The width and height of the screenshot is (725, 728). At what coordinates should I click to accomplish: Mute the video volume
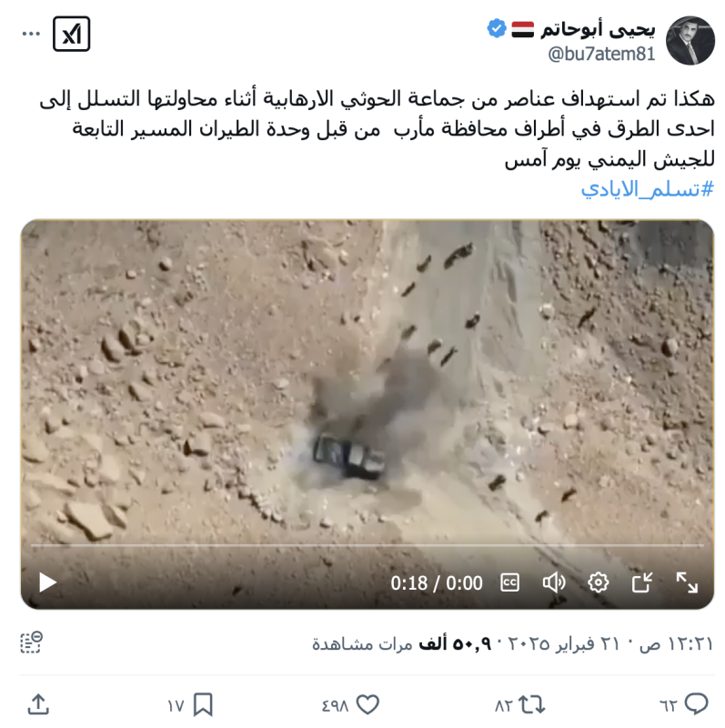[x=554, y=582]
